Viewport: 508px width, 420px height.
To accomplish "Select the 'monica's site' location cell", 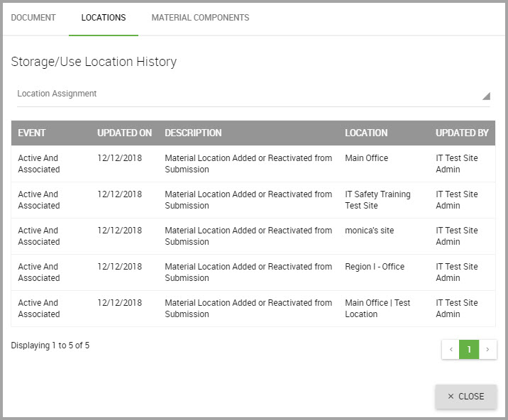I will (370, 231).
